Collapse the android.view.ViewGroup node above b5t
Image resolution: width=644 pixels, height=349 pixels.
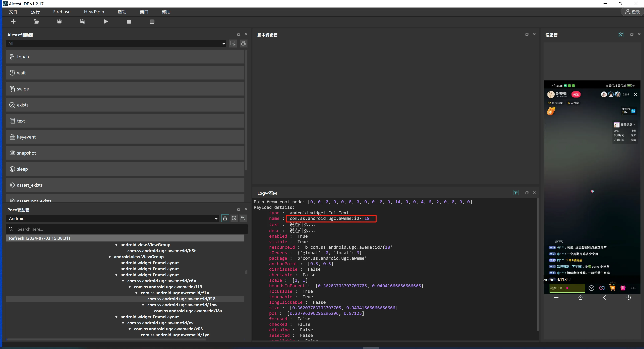[x=116, y=245]
